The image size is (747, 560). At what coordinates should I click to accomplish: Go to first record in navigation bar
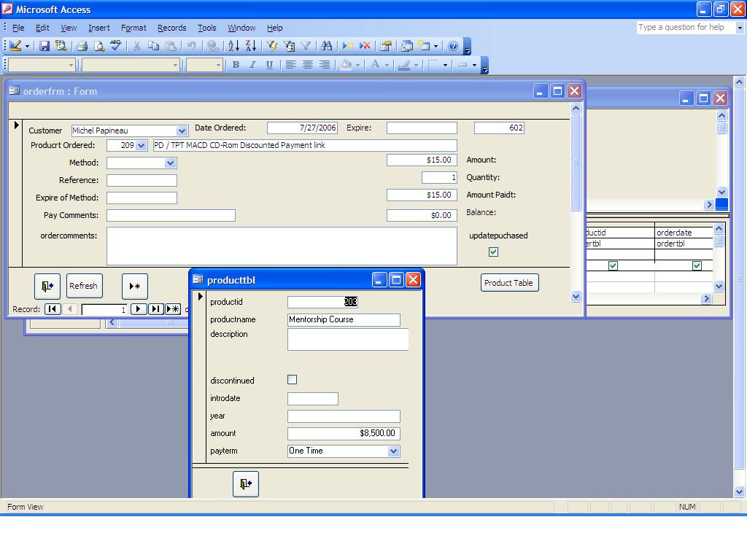(x=53, y=309)
